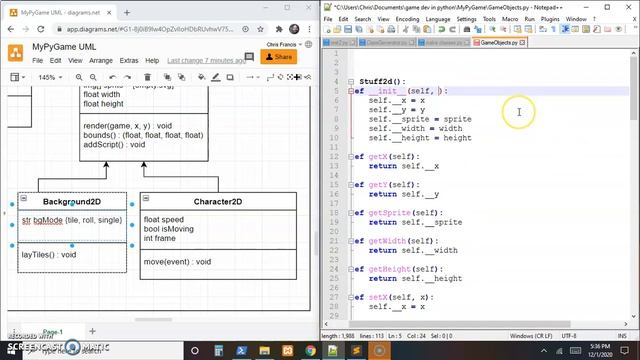This screenshot has width=640, height=360.
Task: Click Open file icon in Notepad++
Action: tap(337, 29)
